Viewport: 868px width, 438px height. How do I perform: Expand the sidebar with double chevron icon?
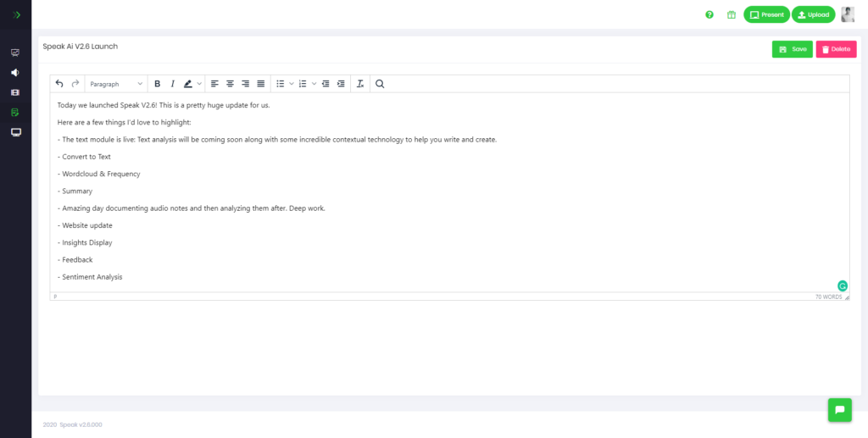(16, 15)
